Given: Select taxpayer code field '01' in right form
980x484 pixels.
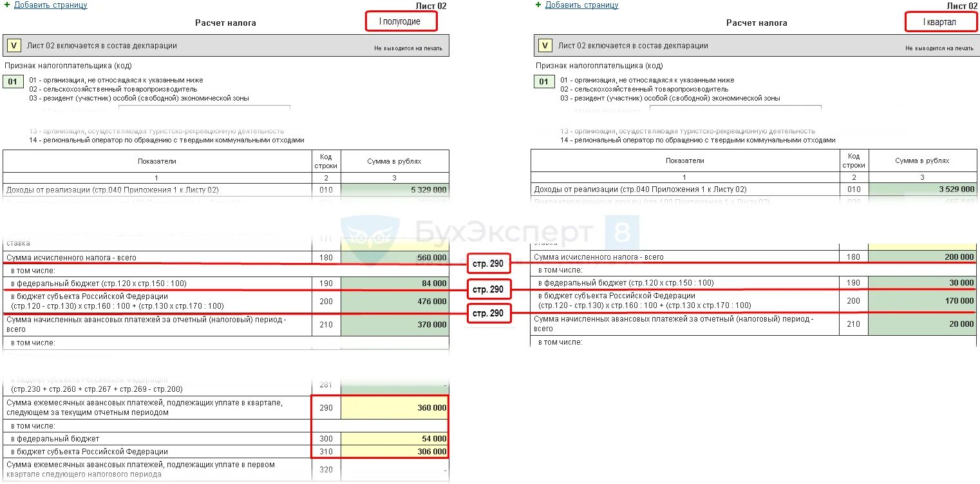Looking at the screenshot, I should 544,82.
